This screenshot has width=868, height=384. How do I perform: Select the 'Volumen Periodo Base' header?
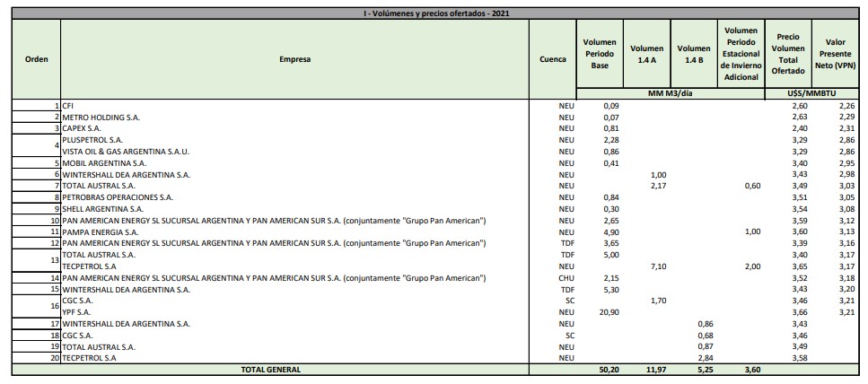[599, 54]
